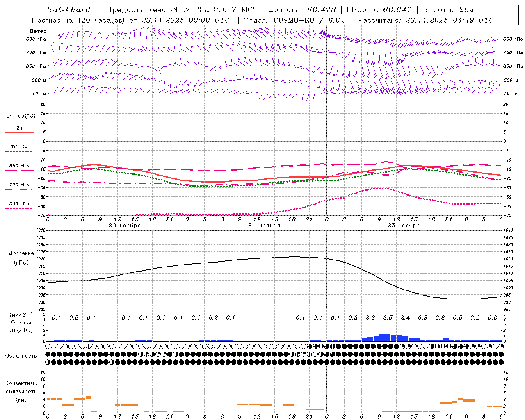
Task: Click the '23 ноября' date label
Action: tap(125, 226)
